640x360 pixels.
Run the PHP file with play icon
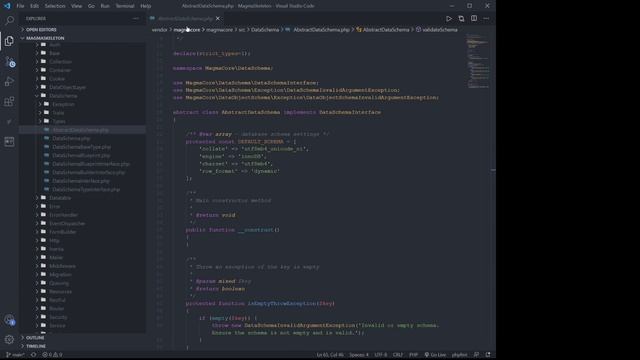coord(449,18)
